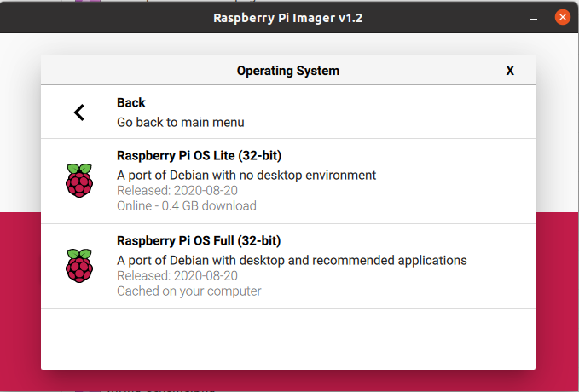The height and width of the screenshot is (392, 579).
Task: Click the 'Operating System' dialog heading
Action: point(288,71)
